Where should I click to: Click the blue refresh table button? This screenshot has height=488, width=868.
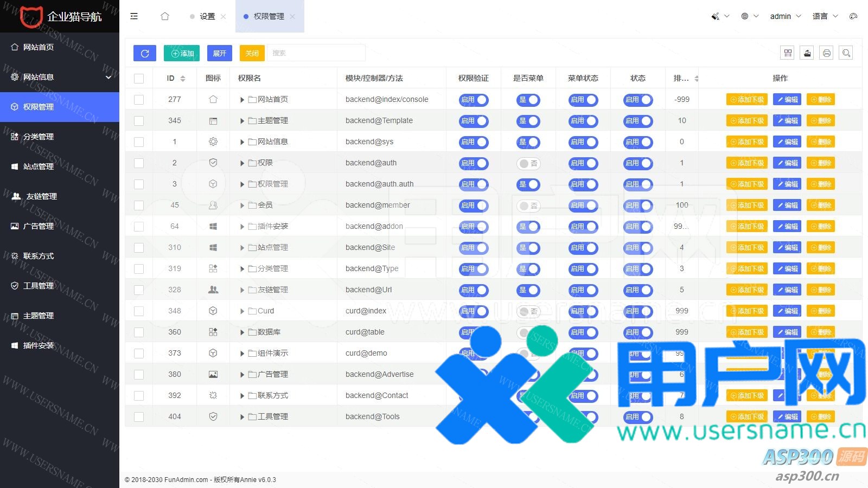pos(145,53)
